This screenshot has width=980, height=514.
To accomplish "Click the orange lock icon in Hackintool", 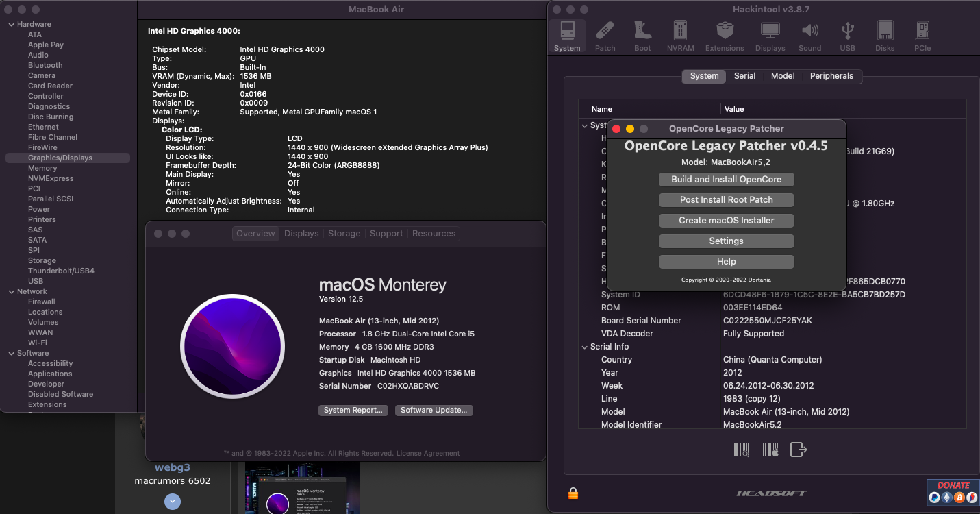I will (573, 493).
